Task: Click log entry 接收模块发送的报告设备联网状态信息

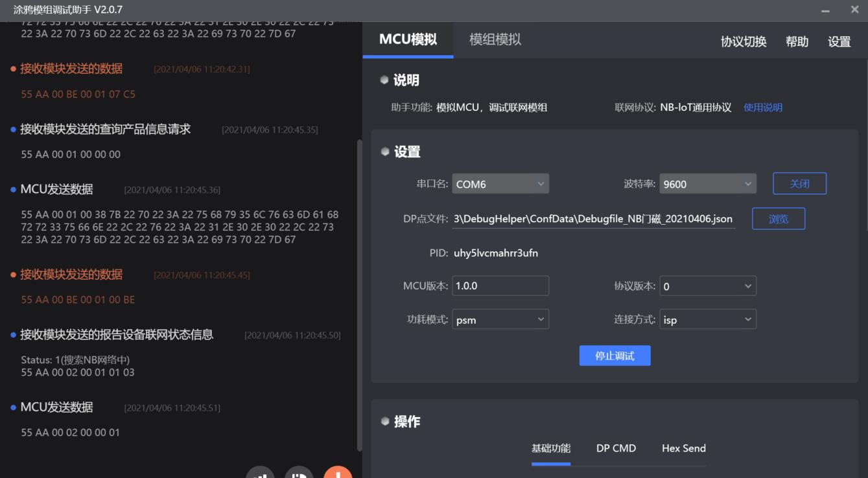Action: coord(117,335)
